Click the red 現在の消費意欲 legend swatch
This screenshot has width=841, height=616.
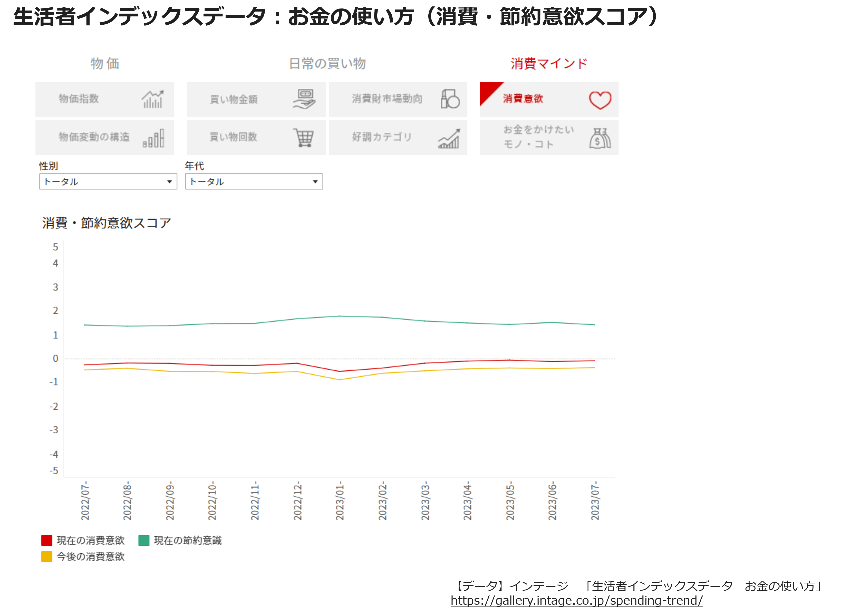[47, 540]
